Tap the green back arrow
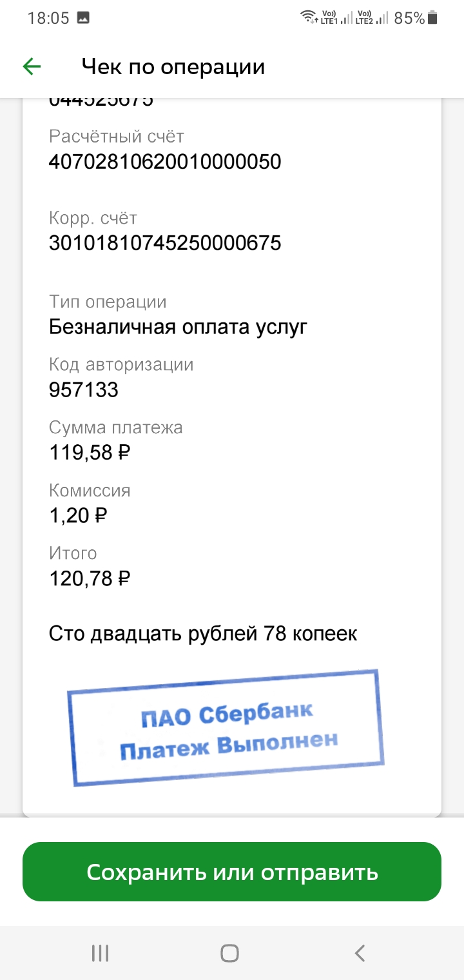The height and width of the screenshot is (980, 464). (x=32, y=66)
